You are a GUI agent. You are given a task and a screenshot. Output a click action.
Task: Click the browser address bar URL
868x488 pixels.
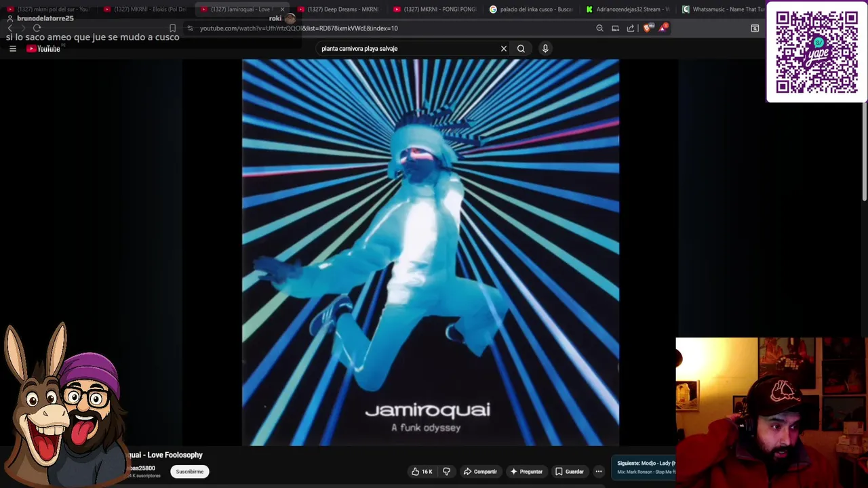tap(298, 28)
